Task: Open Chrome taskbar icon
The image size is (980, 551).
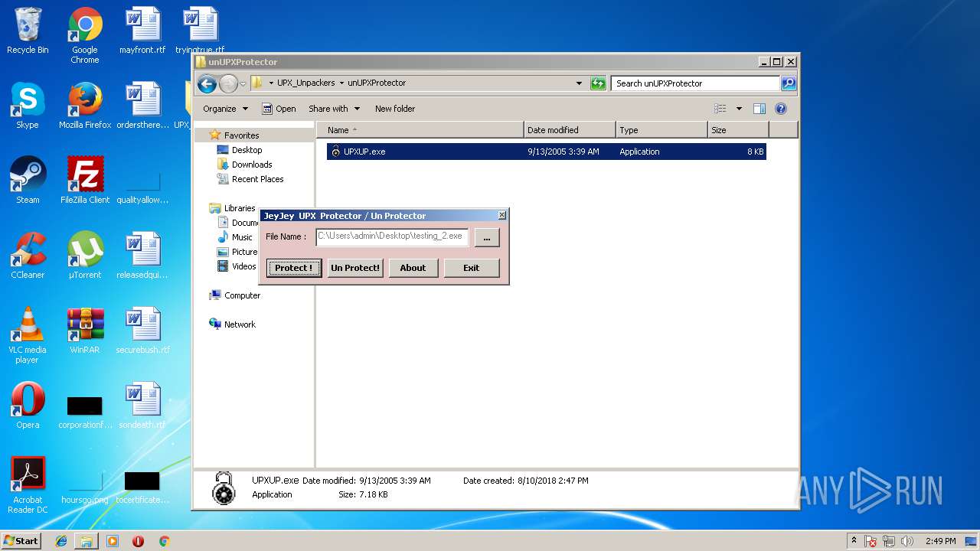Action: click(x=164, y=541)
